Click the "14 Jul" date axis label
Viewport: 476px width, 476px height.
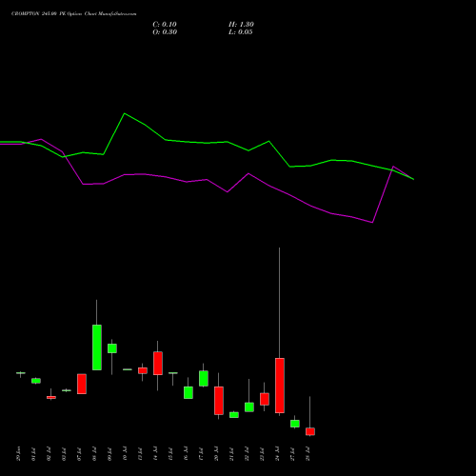tap(156, 454)
